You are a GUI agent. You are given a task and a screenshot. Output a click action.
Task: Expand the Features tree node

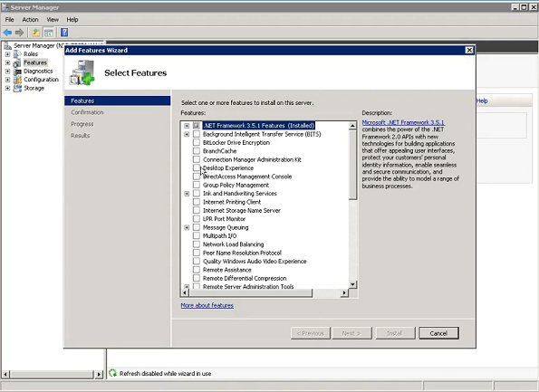click(x=7, y=62)
